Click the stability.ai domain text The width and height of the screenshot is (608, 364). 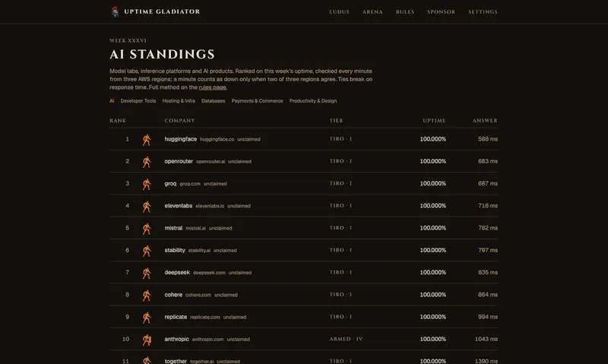coord(199,251)
